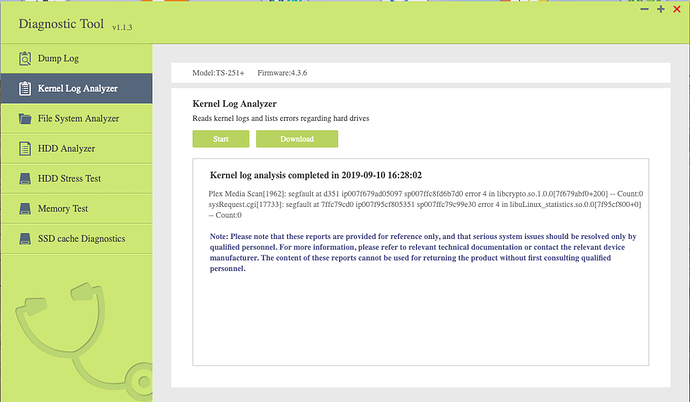Screen dimensions: 690x402
Task: Click the Firmware:4.3.6 text
Action: [282, 73]
